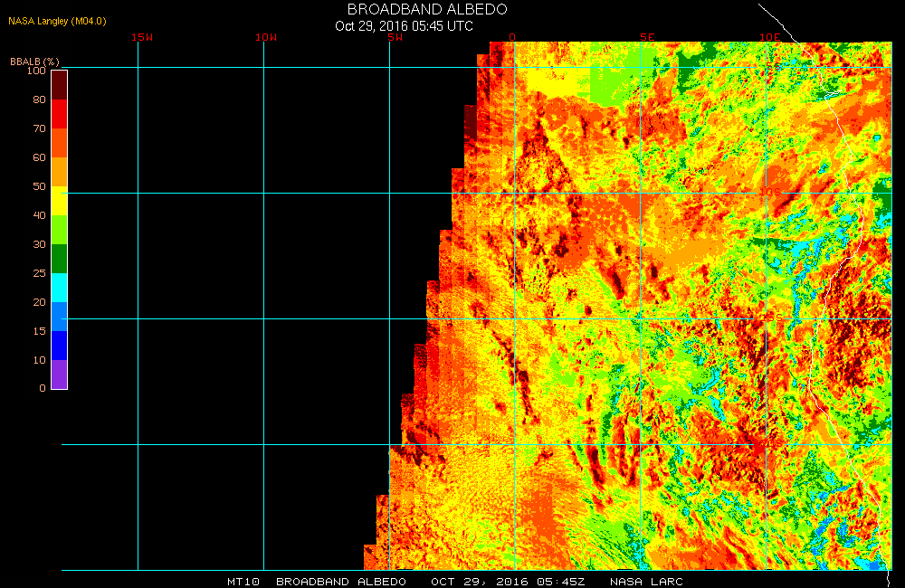Click the 5E longitude label
Screen dimensions: 905x588
pyautogui.click(x=646, y=37)
